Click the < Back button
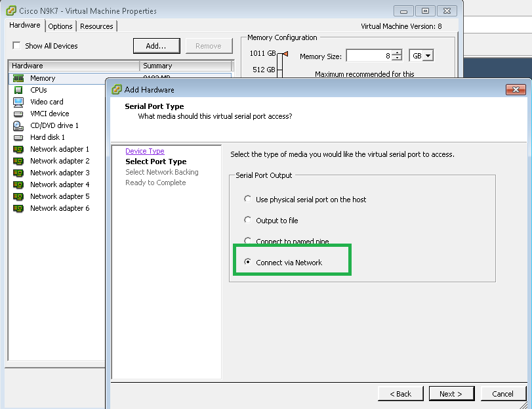Viewport: 532px width, 409px height. click(x=401, y=394)
